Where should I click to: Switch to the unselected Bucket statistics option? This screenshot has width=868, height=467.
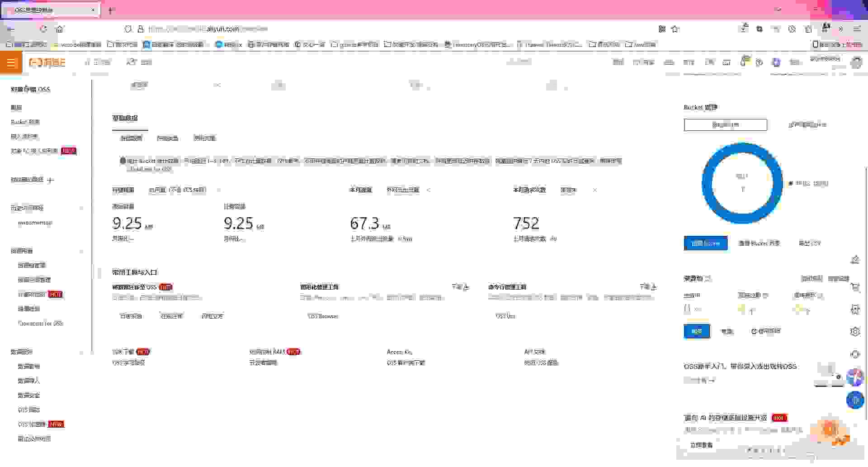pyautogui.click(x=807, y=125)
